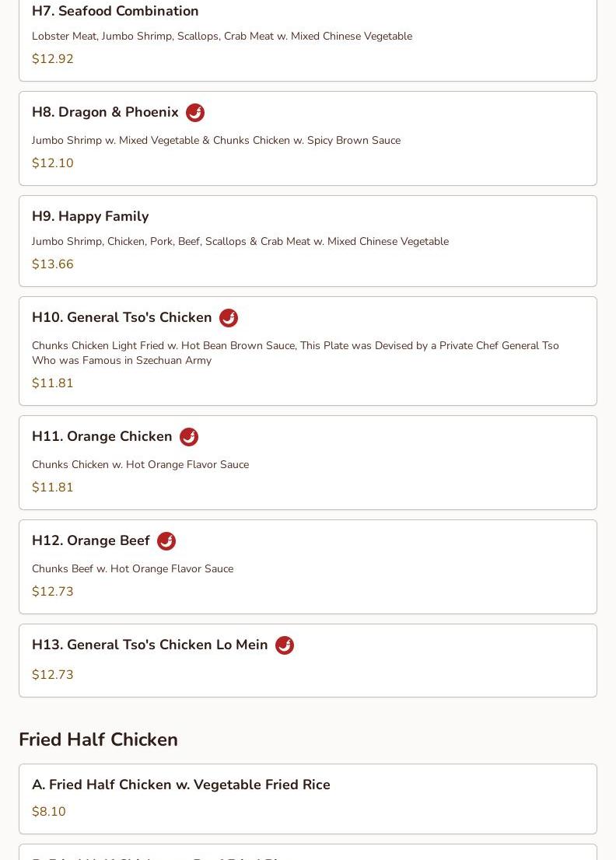Click spicy pepper icon beside H10 General Tso's Chicken
This screenshot has width=616, height=860.
(228, 317)
